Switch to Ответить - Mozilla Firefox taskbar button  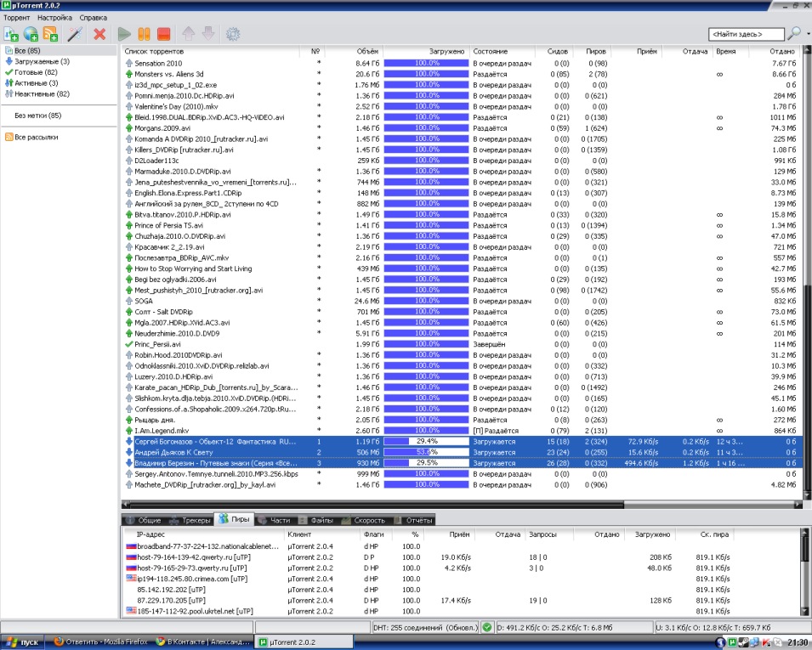(x=100, y=642)
